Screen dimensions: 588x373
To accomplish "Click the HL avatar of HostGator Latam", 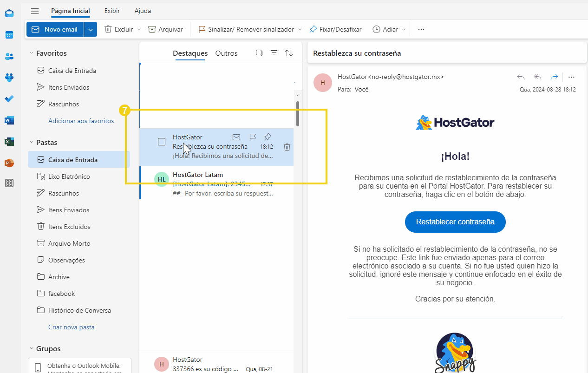I will pyautogui.click(x=162, y=179).
